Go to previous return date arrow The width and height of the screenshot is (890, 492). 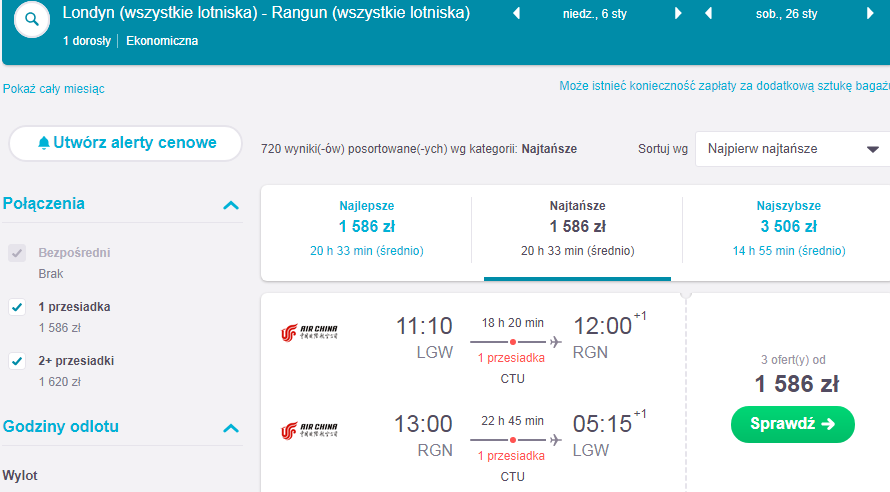[x=708, y=14]
